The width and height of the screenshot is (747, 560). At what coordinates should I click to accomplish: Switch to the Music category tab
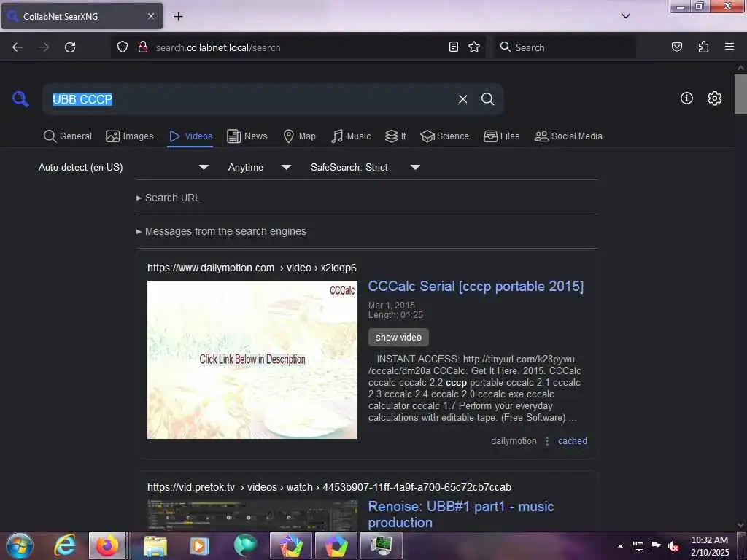click(x=351, y=136)
